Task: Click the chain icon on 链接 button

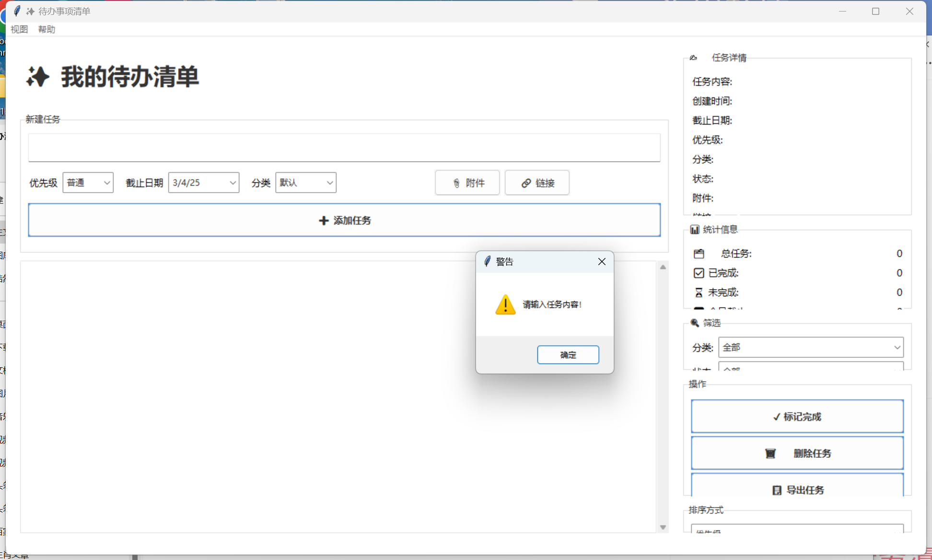Action: coord(526,183)
